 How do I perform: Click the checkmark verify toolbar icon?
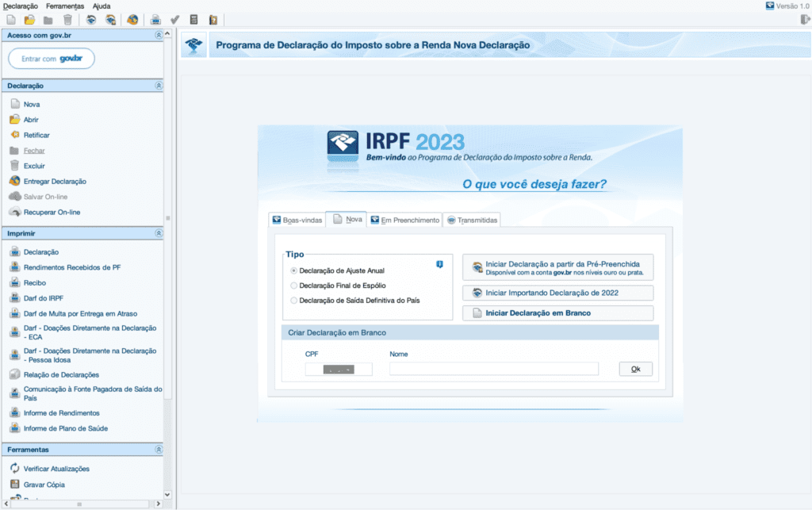click(174, 20)
